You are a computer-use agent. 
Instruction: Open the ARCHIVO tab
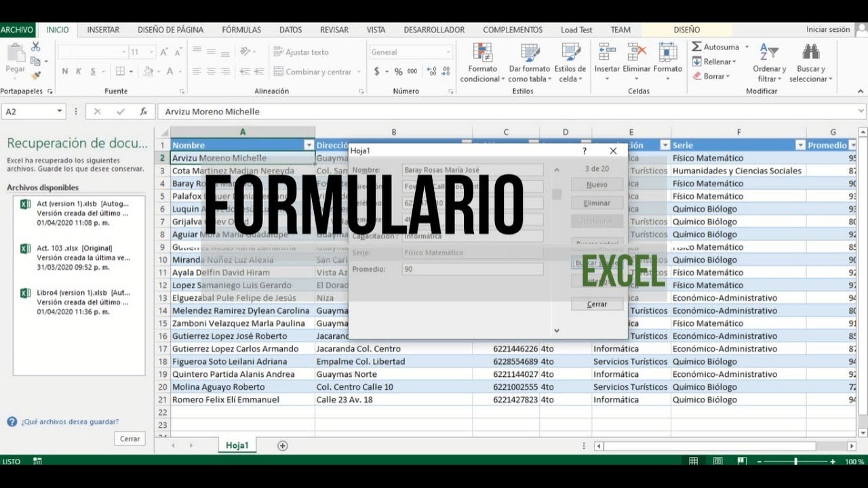(18, 30)
